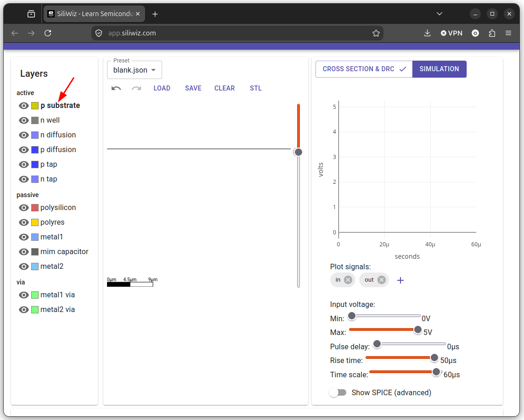
Task: Select the mim capacitor layer label
Action: point(64,251)
